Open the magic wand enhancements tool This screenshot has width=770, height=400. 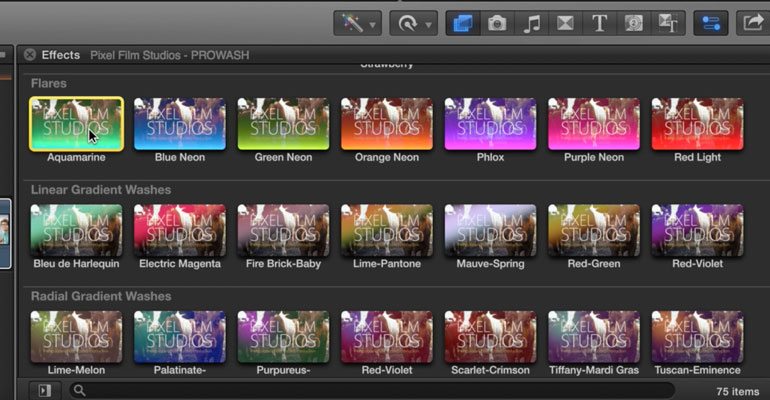pos(352,23)
